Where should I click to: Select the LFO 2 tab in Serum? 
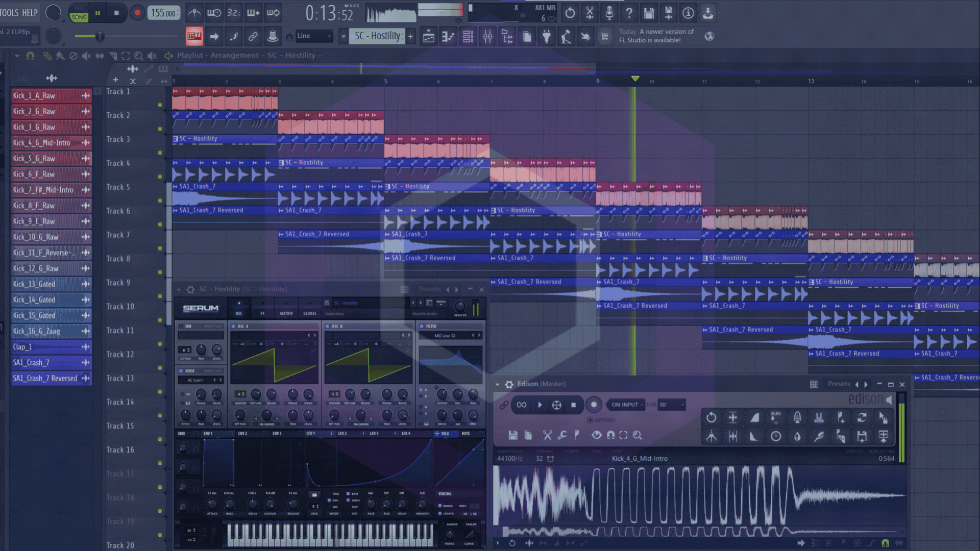[342, 434]
